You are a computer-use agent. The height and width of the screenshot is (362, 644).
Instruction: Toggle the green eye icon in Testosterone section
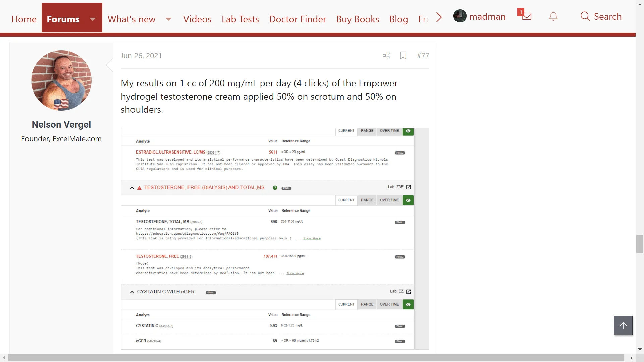tap(408, 200)
